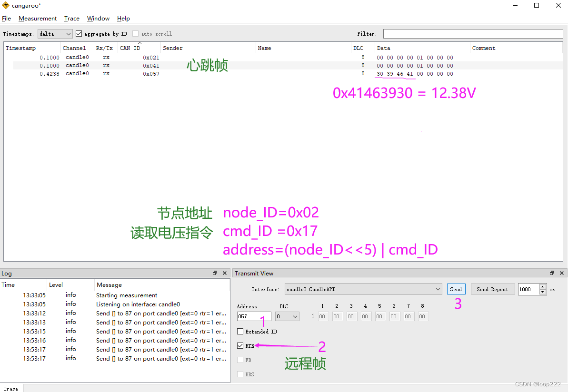Click inside the Filter input field
568x392 pixels.
click(471, 33)
